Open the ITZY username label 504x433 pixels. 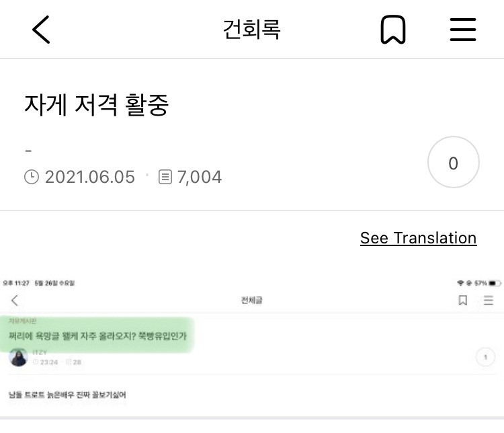coord(40,352)
